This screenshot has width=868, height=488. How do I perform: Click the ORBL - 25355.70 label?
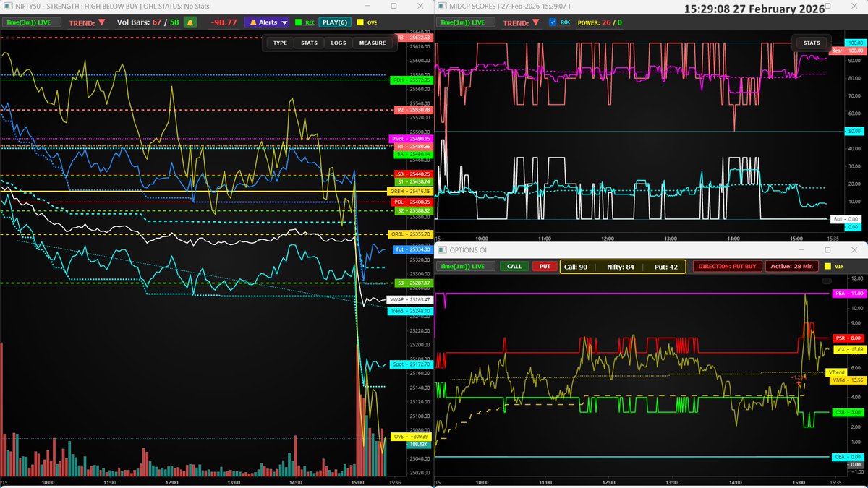tap(410, 234)
